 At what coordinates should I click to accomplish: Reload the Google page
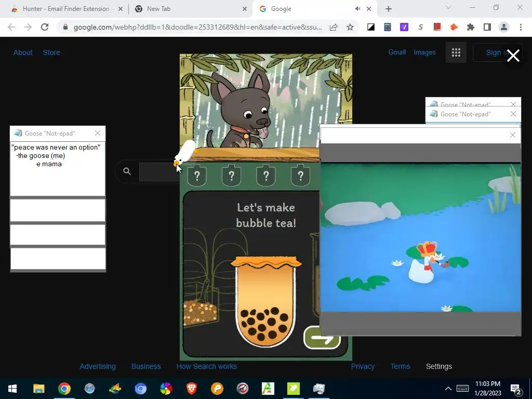pyautogui.click(x=45, y=27)
